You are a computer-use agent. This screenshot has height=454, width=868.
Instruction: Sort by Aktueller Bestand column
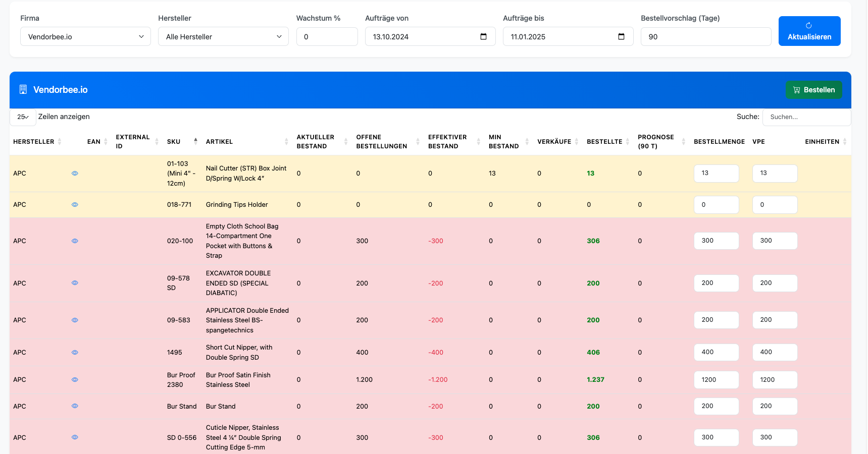(346, 142)
